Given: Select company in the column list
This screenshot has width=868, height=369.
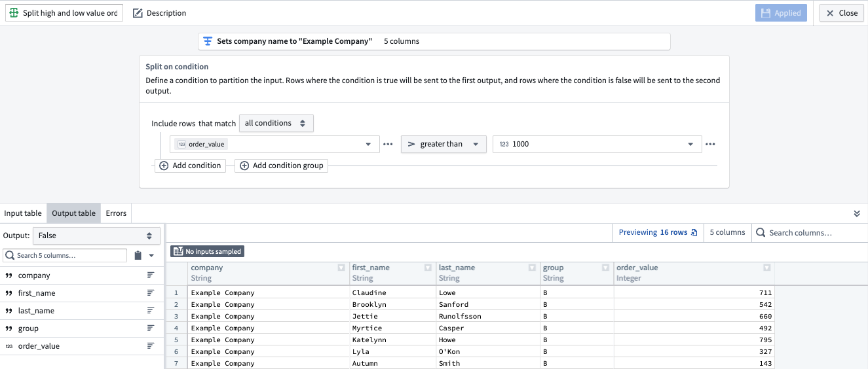Looking at the screenshot, I should point(82,275).
